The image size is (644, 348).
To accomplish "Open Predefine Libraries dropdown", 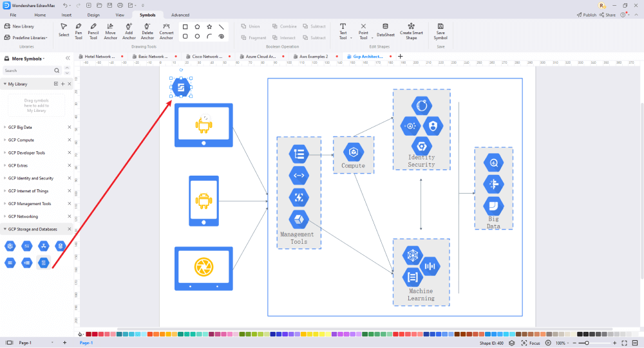I will coord(26,38).
